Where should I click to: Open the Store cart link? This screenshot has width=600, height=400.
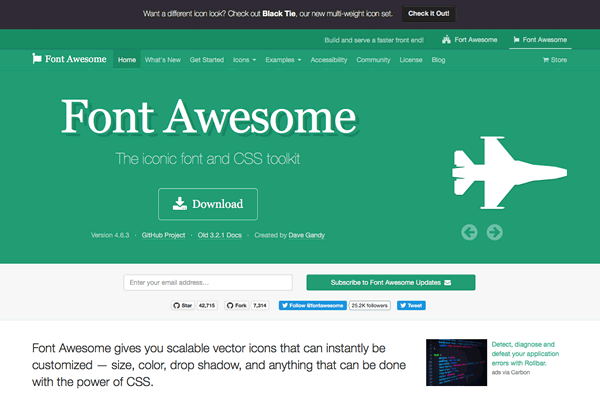555,60
